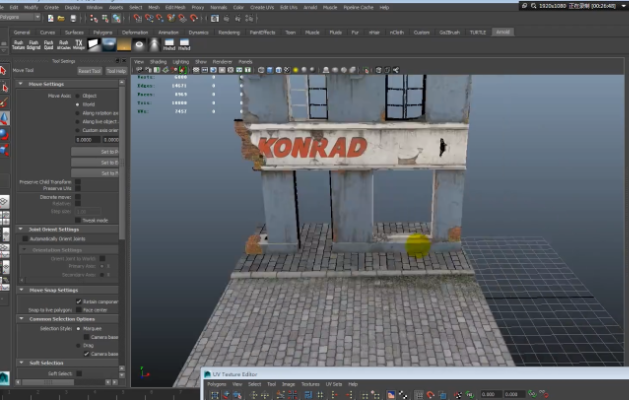Click the Arnold area light shelf icon

click(x=94, y=45)
